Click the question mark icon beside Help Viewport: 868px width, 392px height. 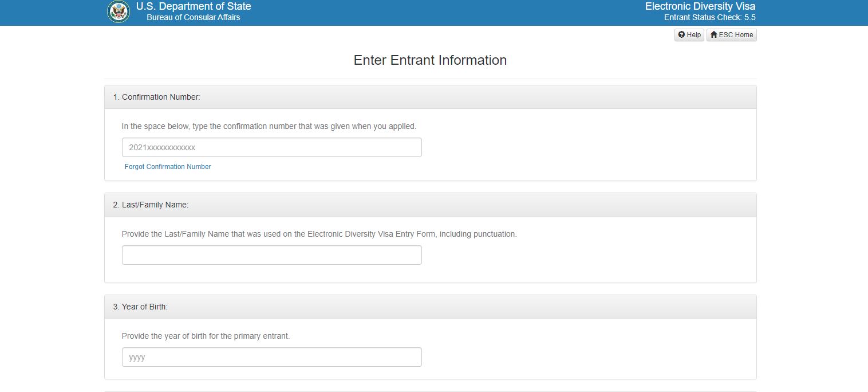click(x=681, y=35)
